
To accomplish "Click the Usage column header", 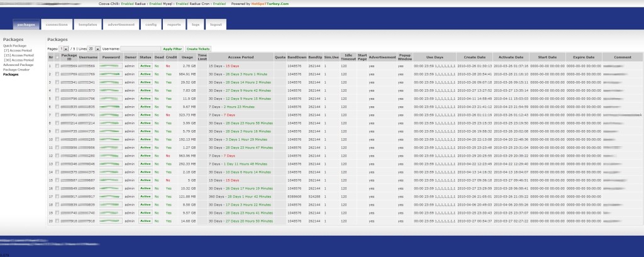I will coord(187,57).
